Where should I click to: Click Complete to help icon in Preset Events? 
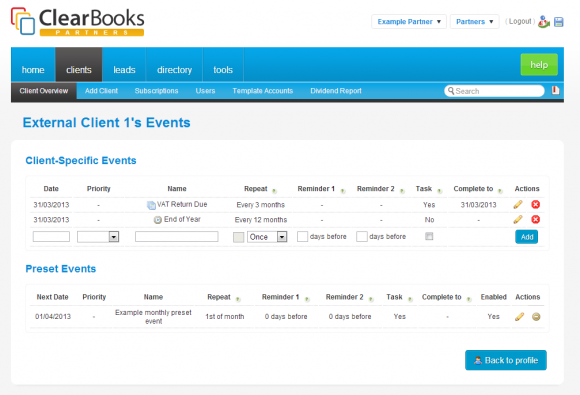point(469,299)
